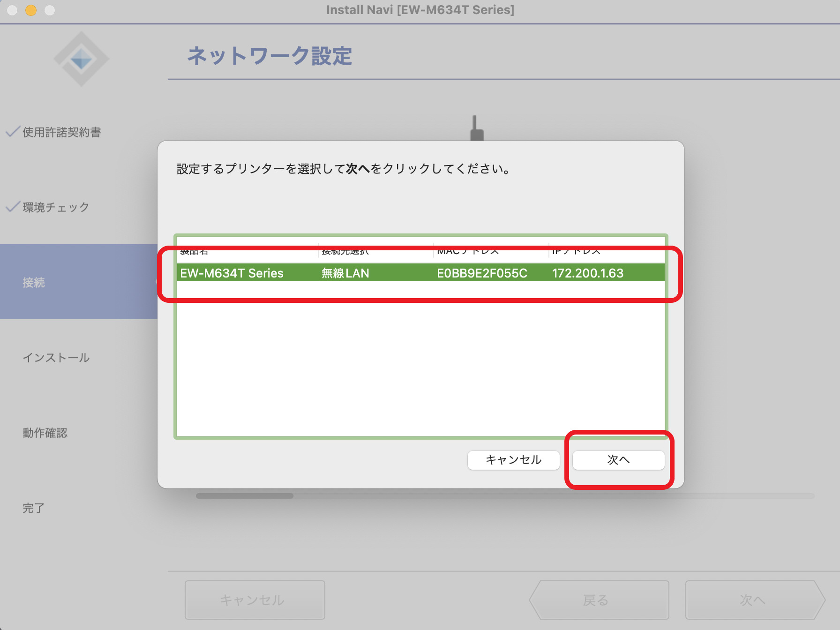The image size is (840, 630).
Task: Click the horizontal scrollbar below the dialog
Action: (x=245, y=495)
